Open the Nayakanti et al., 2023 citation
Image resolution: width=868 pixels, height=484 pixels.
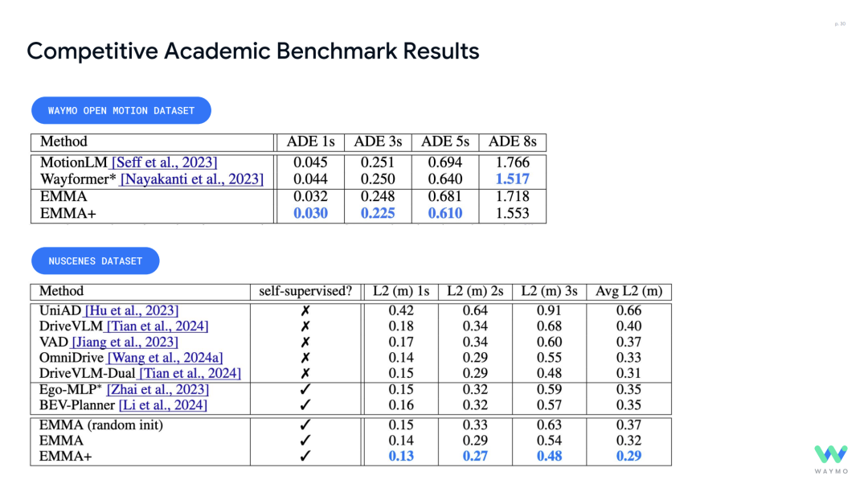pyautogui.click(x=191, y=178)
